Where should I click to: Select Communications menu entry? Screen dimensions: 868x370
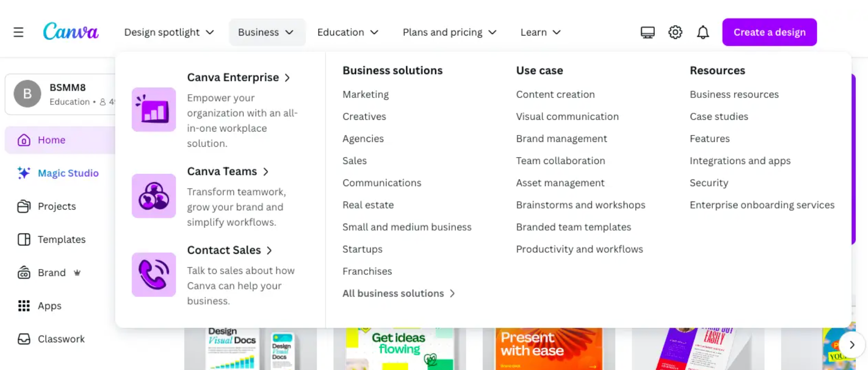(382, 183)
